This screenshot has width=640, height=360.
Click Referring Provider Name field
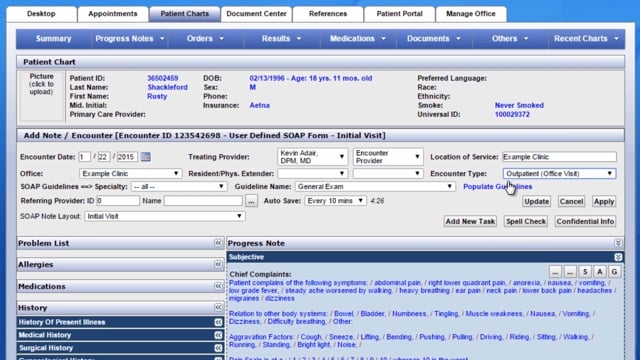[x=203, y=201]
